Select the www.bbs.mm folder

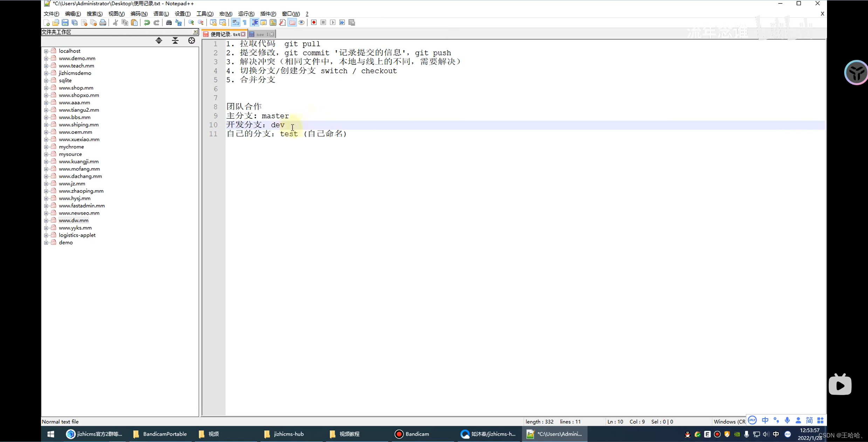75,117
